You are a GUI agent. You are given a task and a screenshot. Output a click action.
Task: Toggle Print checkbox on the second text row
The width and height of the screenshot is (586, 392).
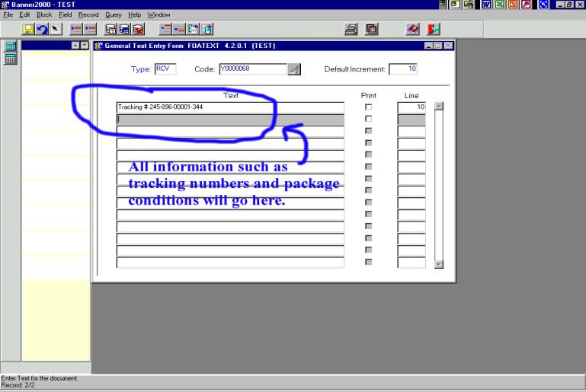pos(369,120)
